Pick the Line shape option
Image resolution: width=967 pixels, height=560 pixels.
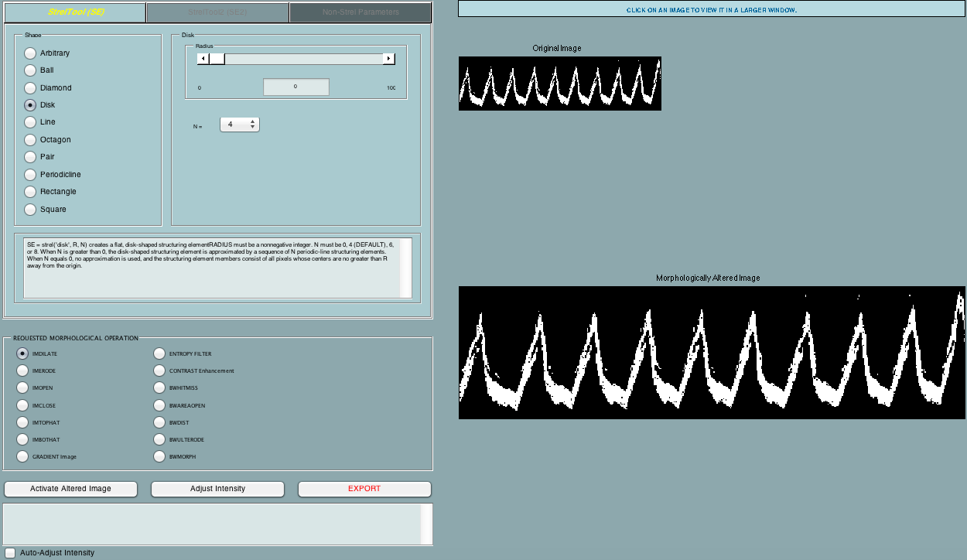click(x=30, y=122)
